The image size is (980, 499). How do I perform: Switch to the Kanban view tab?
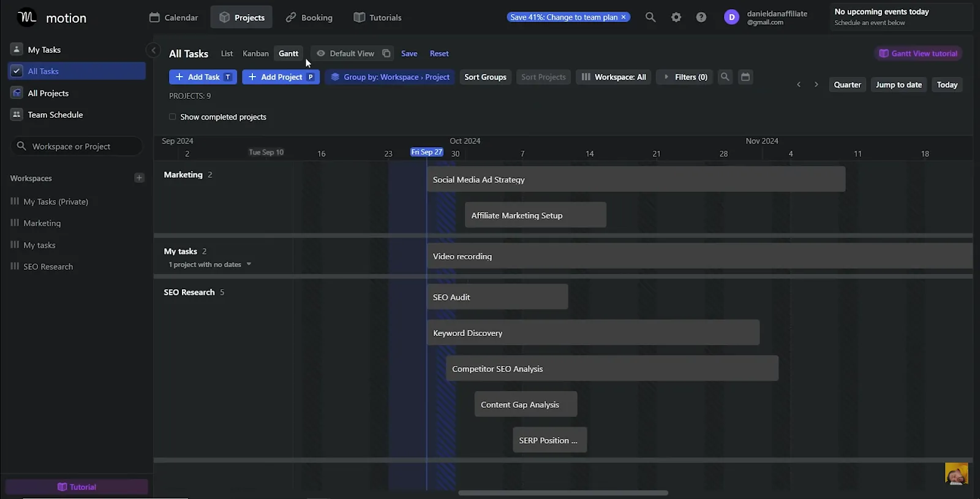point(255,53)
